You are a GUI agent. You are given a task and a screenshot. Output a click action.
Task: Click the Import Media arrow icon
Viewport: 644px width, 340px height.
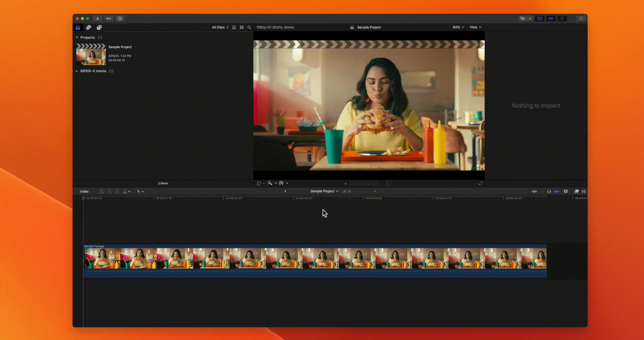pos(97,19)
